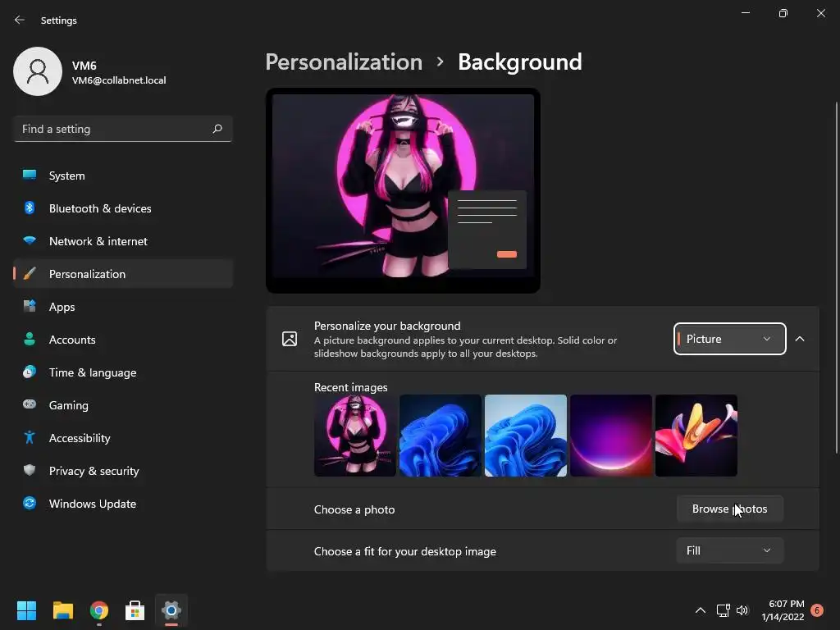Go to Bluetooth & devices
Image resolution: width=840 pixels, height=630 pixels.
coord(123,208)
